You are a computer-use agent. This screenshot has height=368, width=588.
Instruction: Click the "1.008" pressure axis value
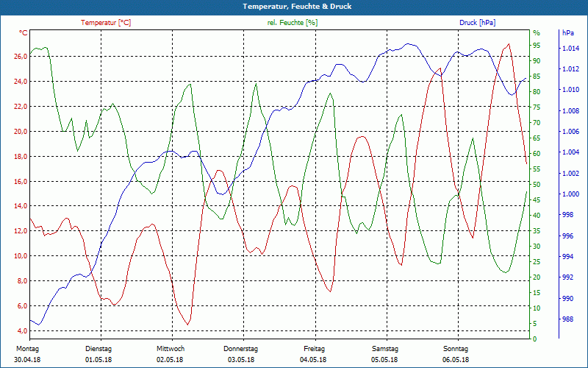570,111
